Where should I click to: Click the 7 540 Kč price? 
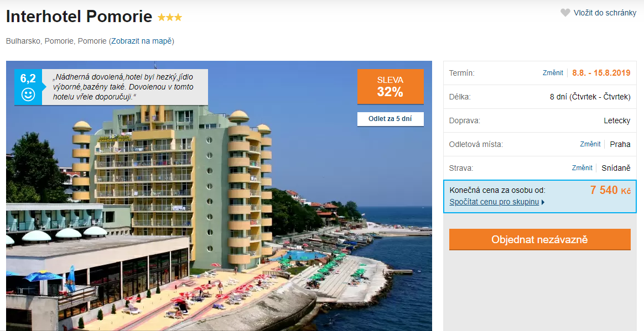[610, 190]
